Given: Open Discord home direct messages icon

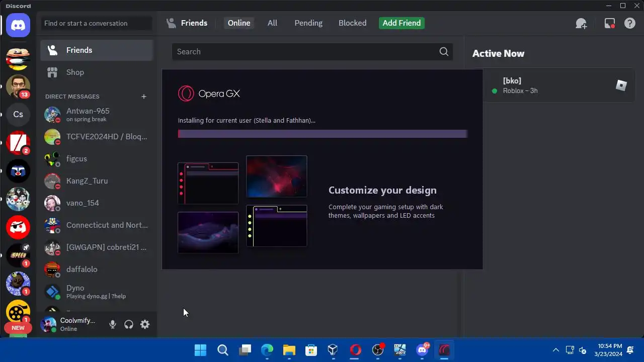Looking at the screenshot, I should 18,25.
